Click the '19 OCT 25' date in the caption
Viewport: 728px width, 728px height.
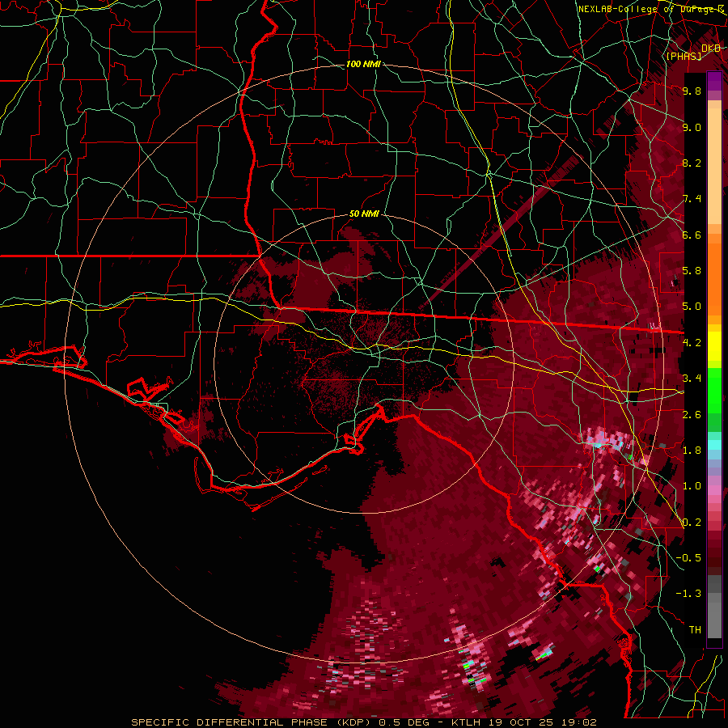[523, 722]
